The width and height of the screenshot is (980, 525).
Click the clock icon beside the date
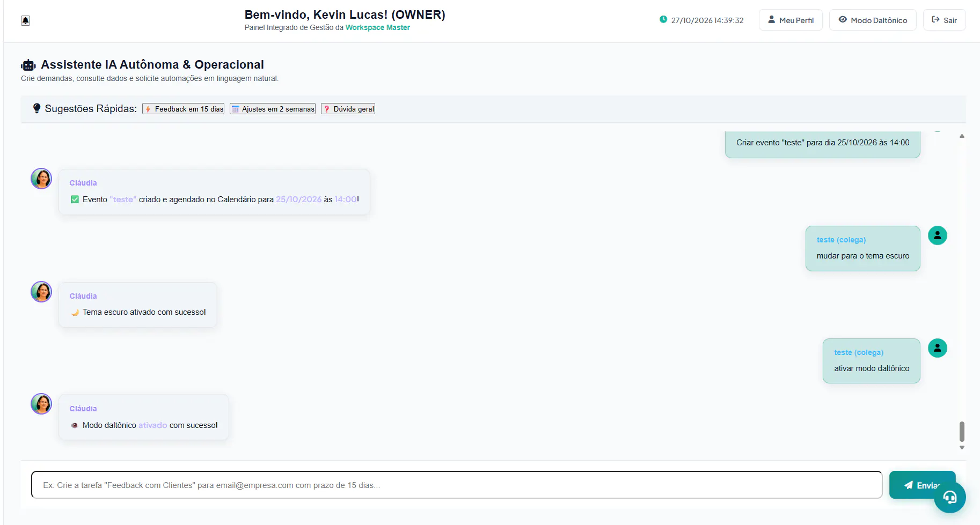coord(663,20)
